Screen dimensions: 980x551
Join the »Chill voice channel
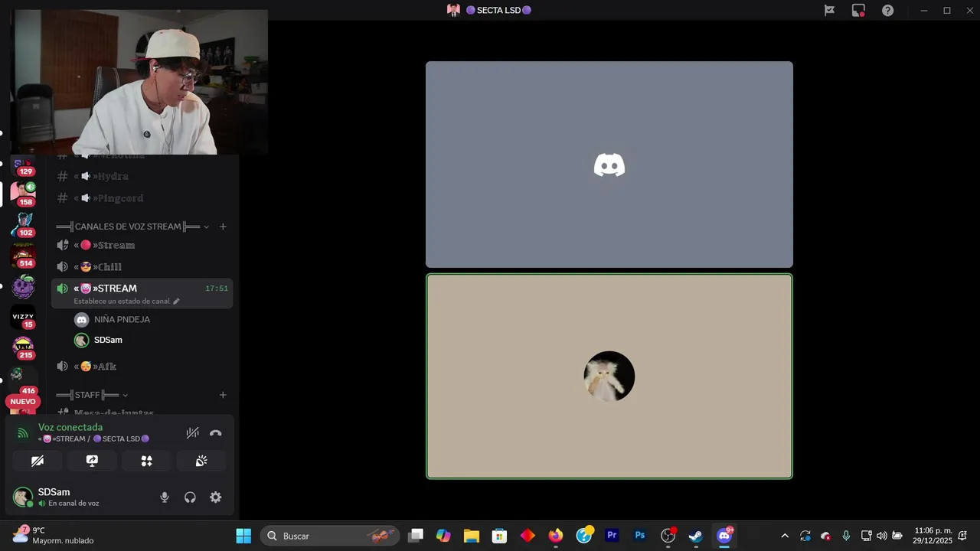point(142,267)
